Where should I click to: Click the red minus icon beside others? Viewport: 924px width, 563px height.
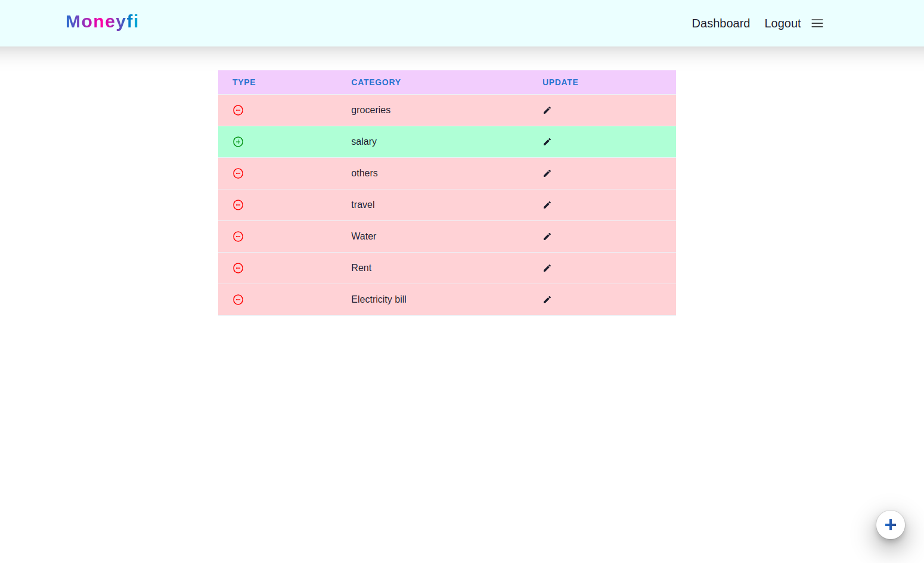(x=238, y=173)
